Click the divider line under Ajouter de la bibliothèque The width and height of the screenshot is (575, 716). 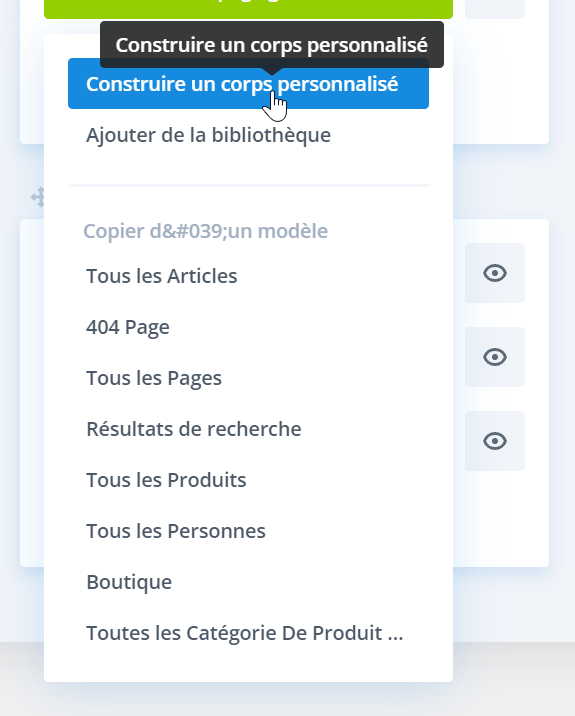[248, 185]
